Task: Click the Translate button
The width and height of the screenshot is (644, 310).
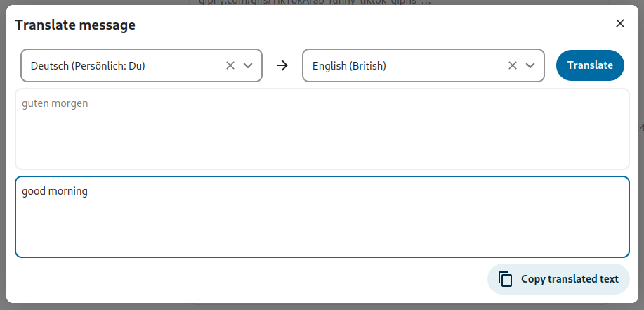Action: (590, 65)
